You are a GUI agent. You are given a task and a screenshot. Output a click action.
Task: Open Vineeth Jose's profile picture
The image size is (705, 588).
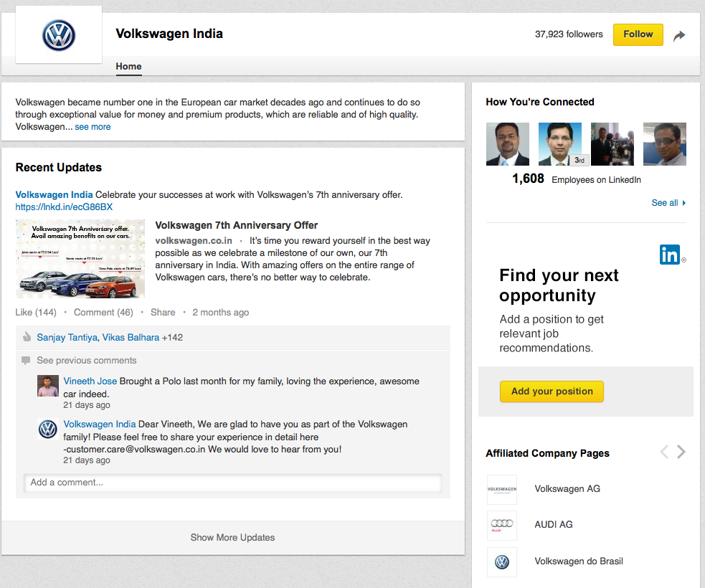tap(47, 386)
